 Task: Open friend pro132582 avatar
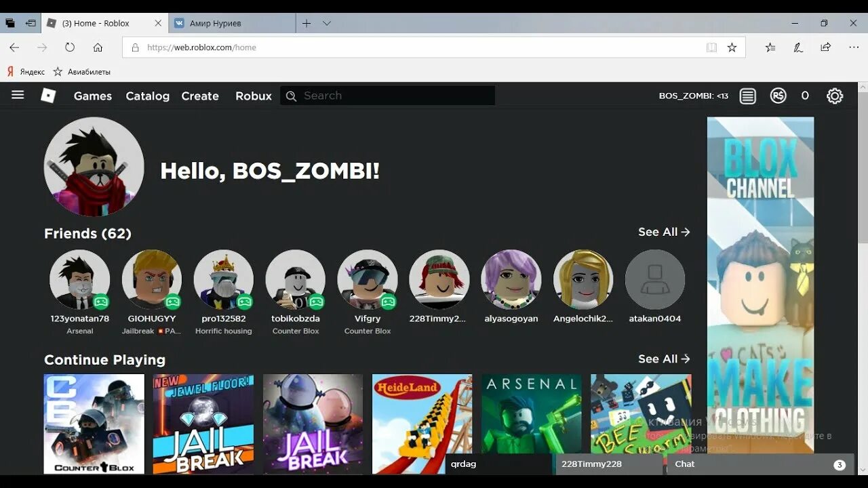click(224, 279)
